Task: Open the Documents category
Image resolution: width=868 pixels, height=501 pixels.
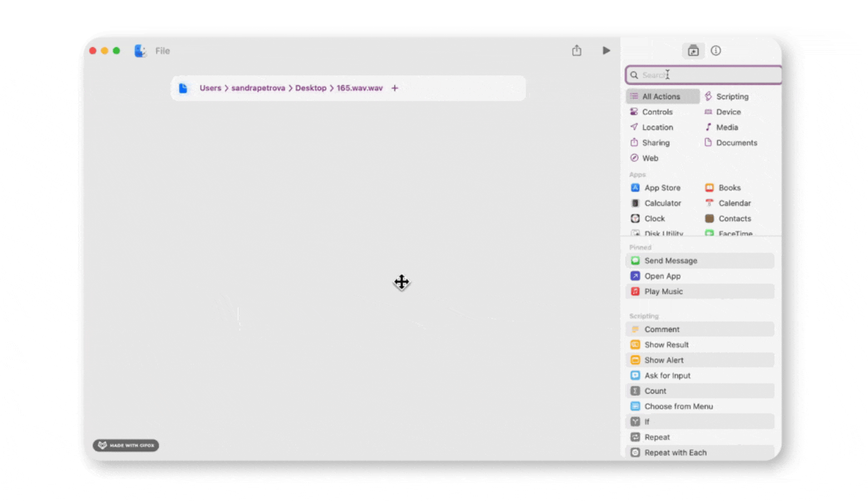Action: tap(731, 143)
